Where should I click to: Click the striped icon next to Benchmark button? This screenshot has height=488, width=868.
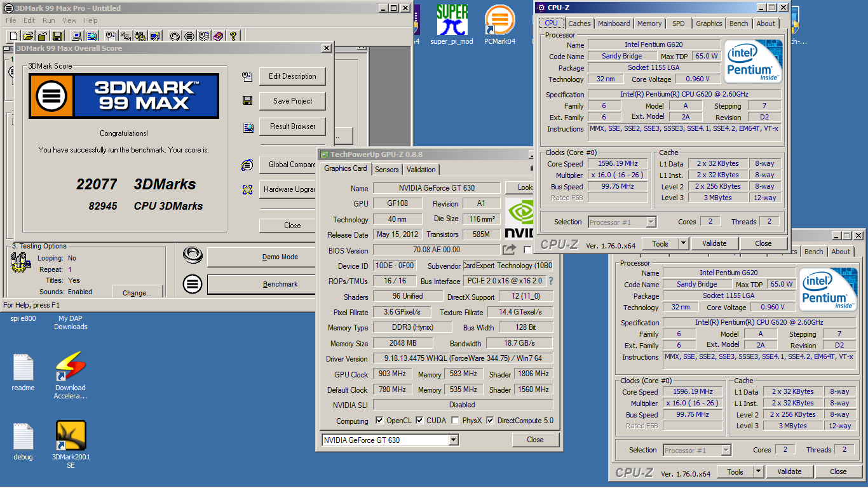tap(192, 283)
